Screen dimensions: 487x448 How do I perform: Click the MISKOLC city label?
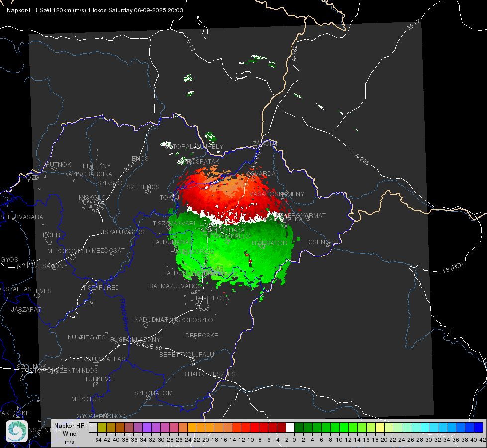coord(92,198)
